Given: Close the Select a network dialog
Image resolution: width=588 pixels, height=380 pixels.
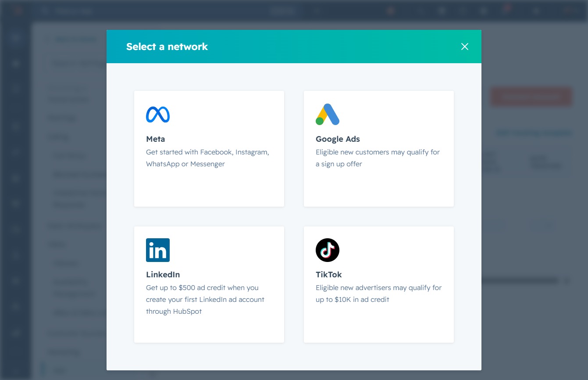Looking at the screenshot, I should 465,47.
